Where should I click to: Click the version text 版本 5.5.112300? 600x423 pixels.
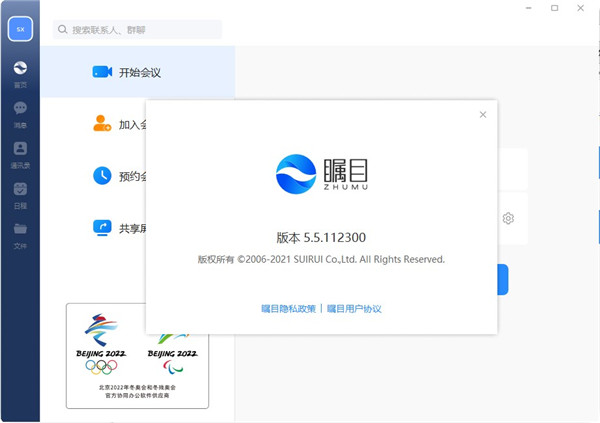point(321,237)
